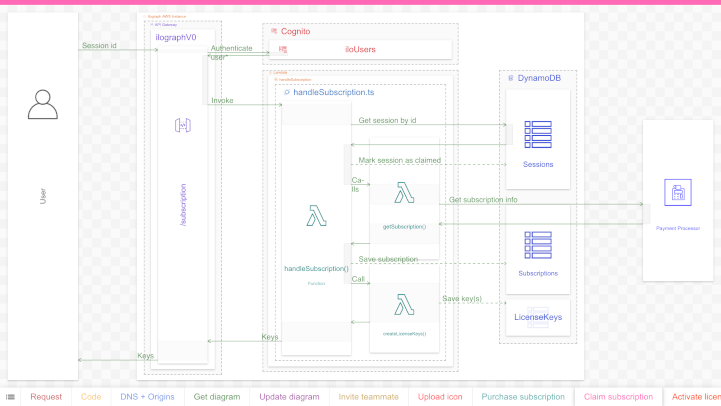Open the Get diagram tab

[x=217, y=397]
